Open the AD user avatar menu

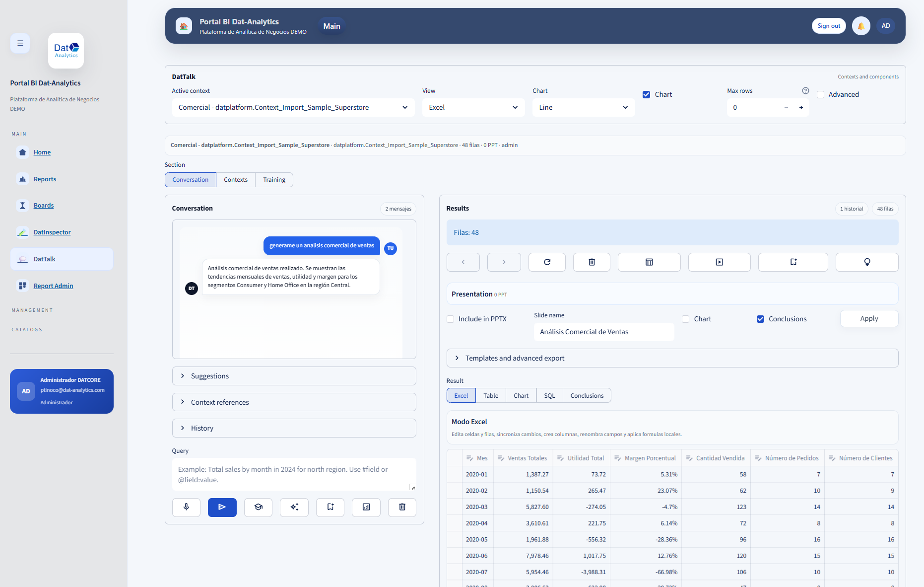click(x=886, y=26)
